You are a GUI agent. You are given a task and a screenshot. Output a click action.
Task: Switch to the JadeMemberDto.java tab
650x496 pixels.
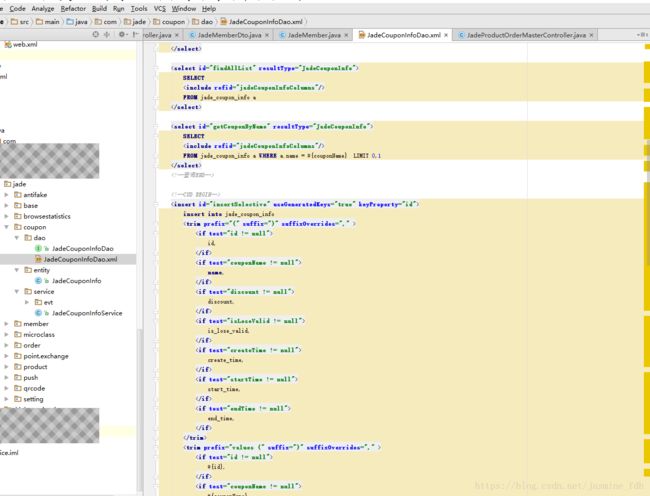coord(229,35)
